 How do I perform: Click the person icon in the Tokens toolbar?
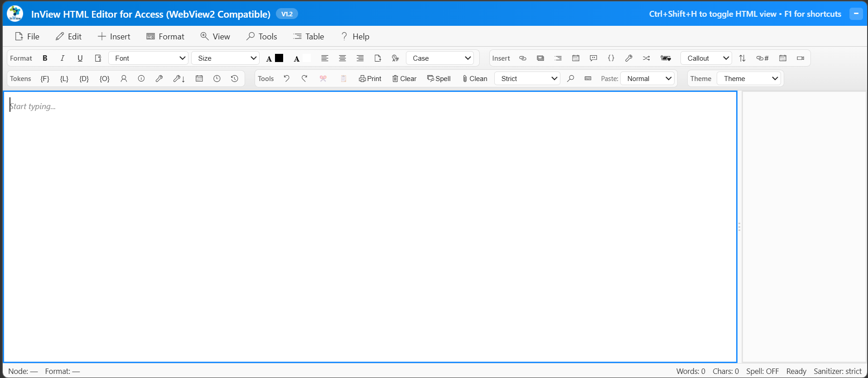(x=124, y=78)
